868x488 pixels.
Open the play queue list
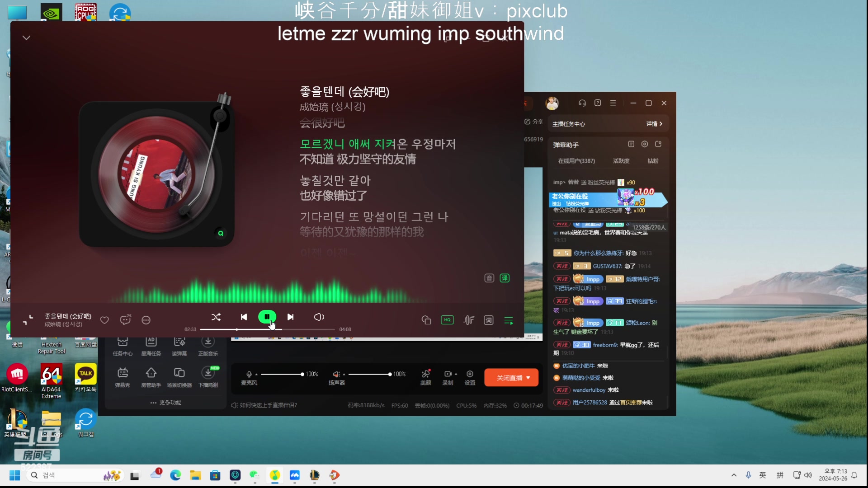(x=509, y=320)
